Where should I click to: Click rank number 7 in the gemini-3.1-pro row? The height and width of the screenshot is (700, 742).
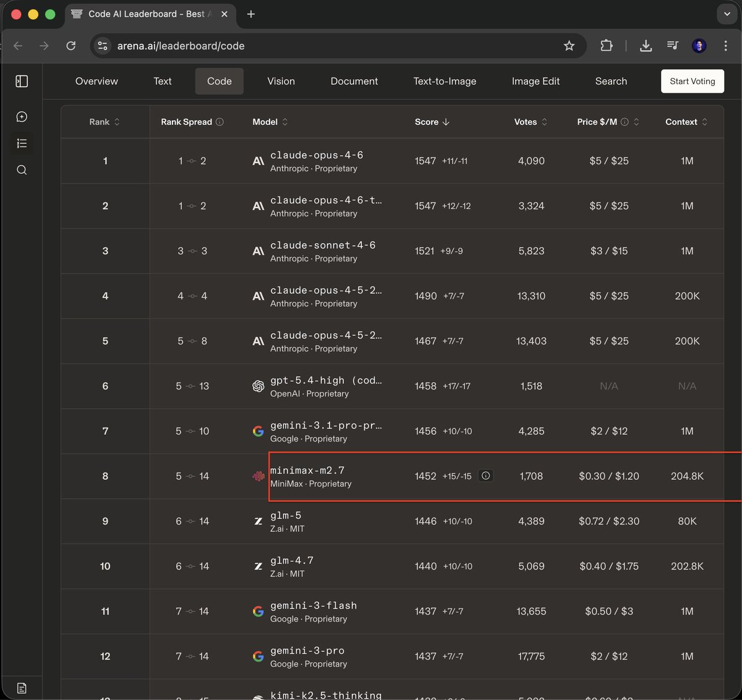105,432
